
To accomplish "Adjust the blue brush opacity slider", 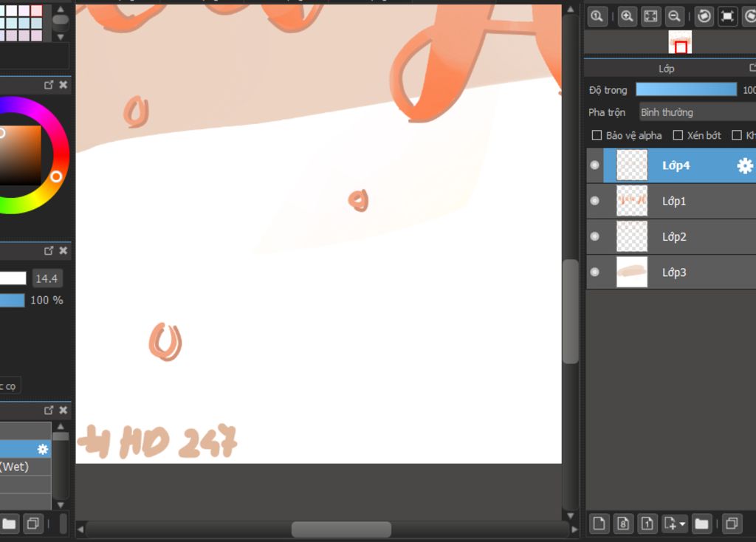I will point(12,301).
